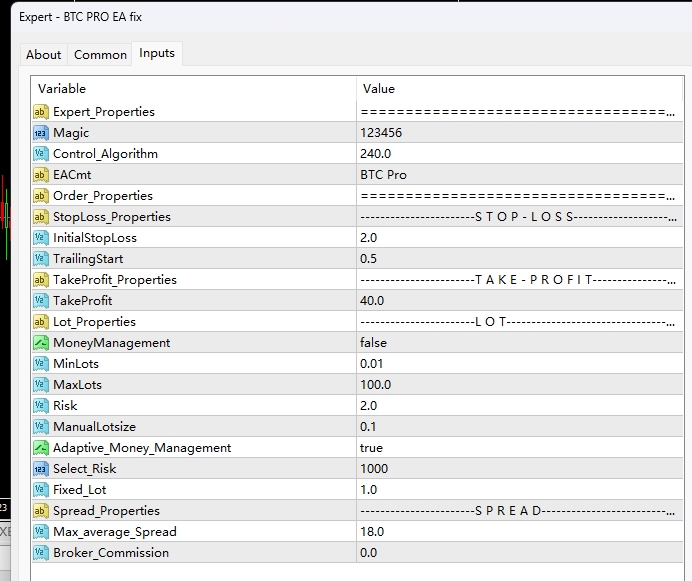Viewport: 692px width, 581px height.
Task: Click the double icon beside Control_Algorithm
Action: coord(41,154)
